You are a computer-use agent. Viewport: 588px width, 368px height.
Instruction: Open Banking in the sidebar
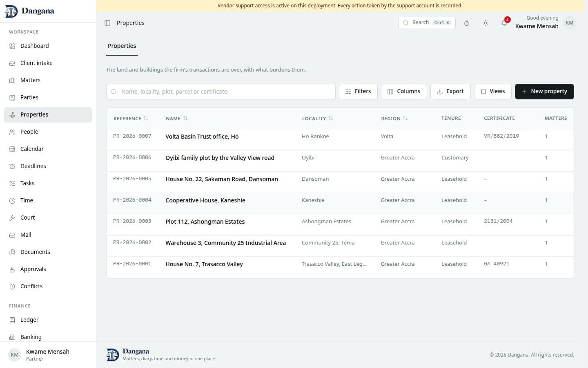(x=48, y=337)
